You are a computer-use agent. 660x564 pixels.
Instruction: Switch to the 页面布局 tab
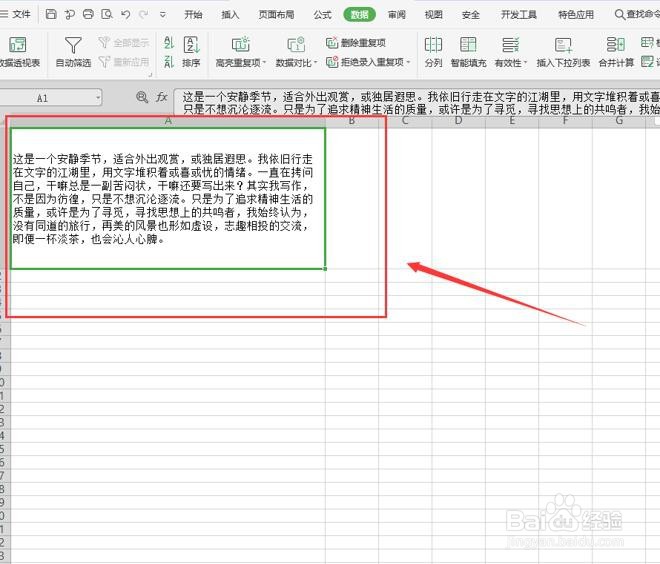pyautogui.click(x=276, y=15)
